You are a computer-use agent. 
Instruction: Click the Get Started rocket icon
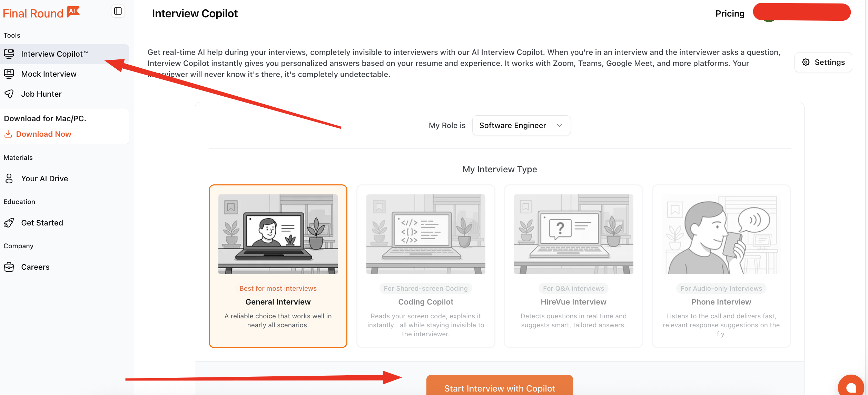click(x=9, y=223)
